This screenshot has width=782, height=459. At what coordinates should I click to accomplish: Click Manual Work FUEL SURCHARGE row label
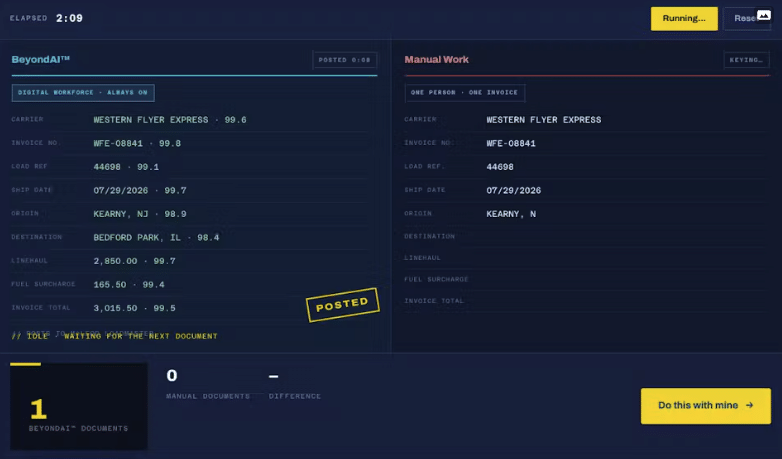[x=436, y=279]
